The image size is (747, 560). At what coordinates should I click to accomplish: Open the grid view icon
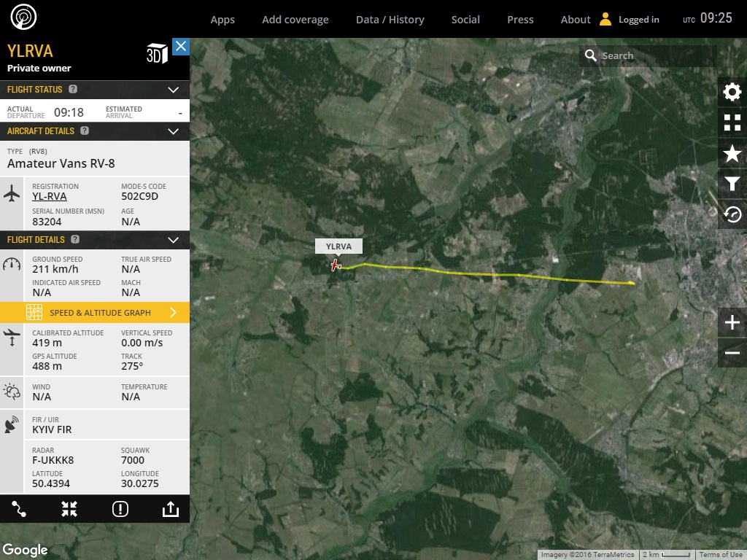(732, 122)
